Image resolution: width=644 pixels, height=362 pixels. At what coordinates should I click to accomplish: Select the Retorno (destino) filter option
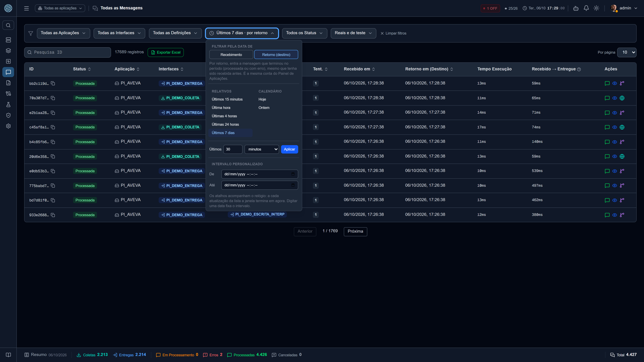[276, 54]
